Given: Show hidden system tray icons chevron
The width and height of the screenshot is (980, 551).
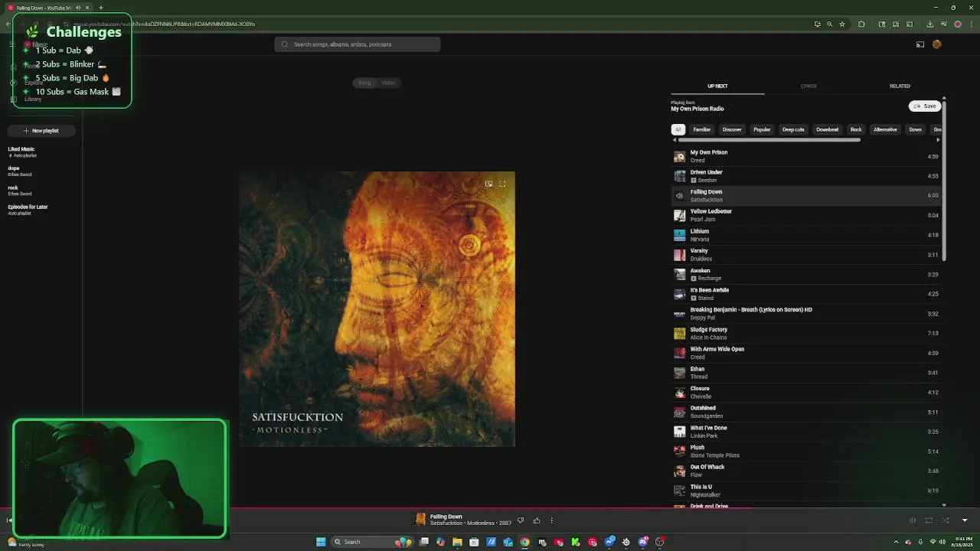Looking at the screenshot, I should [x=897, y=542].
